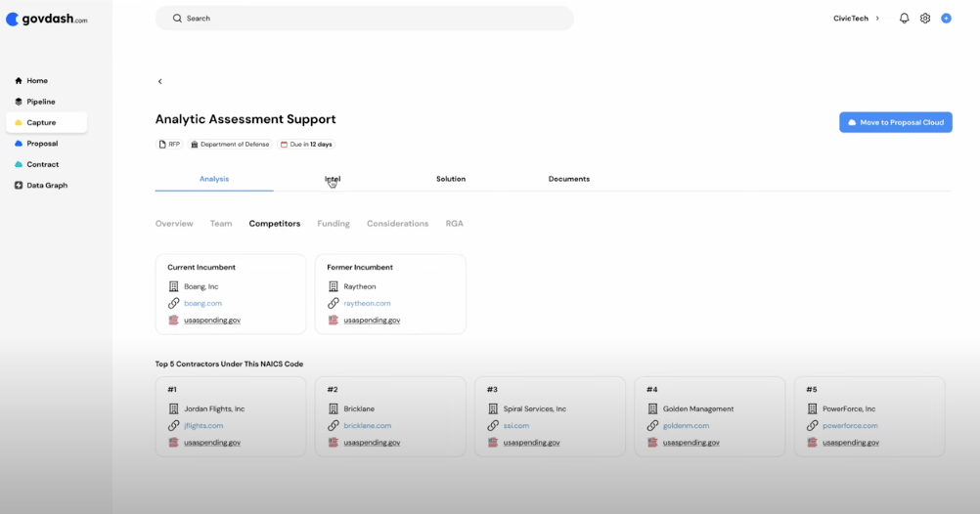
Task: Click building icon next to Boang, Inc
Action: tap(174, 286)
